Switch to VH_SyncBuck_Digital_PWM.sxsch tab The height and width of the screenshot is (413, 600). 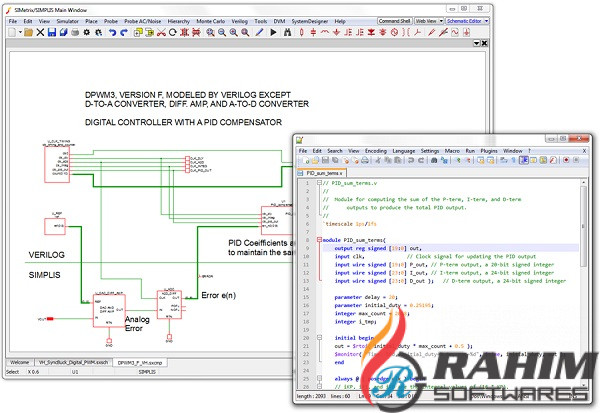(x=73, y=362)
